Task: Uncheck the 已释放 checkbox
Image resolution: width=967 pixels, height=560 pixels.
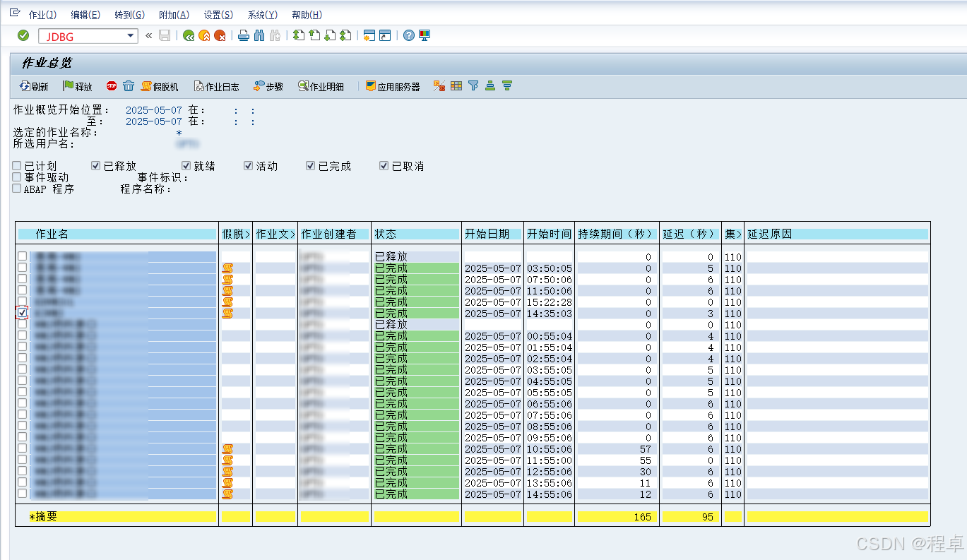Action: click(x=96, y=166)
